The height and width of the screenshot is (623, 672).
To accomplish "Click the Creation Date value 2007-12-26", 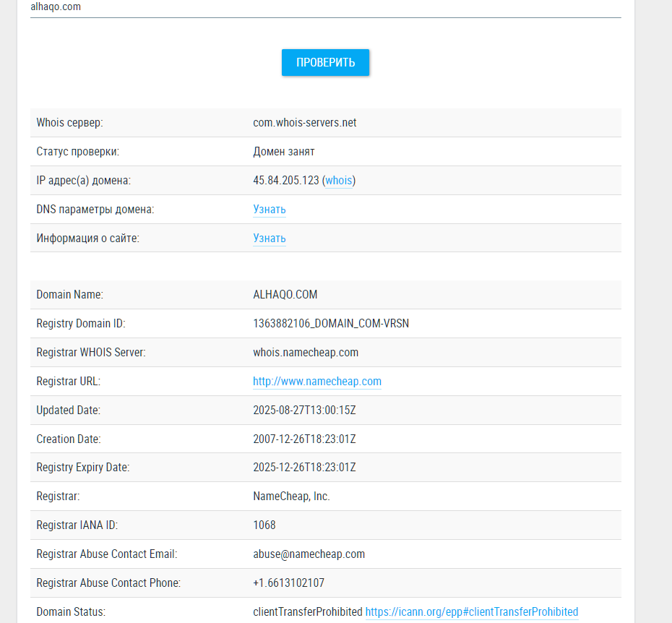I will coord(304,439).
